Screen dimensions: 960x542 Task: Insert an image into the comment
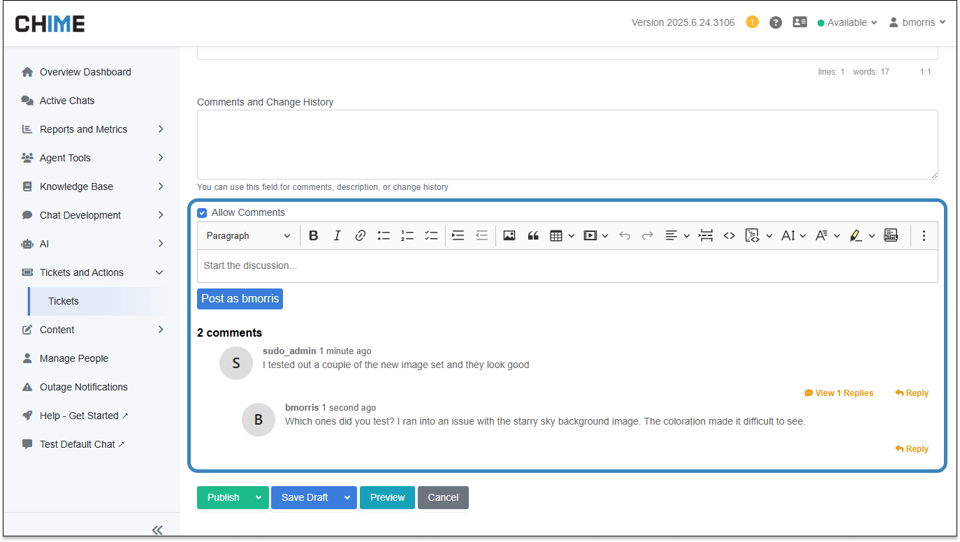[509, 236]
